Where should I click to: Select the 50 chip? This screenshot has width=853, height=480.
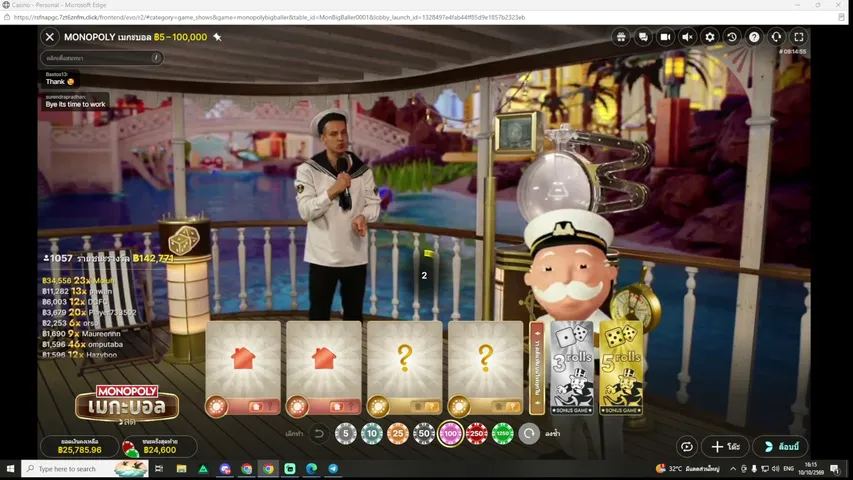[424, 434]
